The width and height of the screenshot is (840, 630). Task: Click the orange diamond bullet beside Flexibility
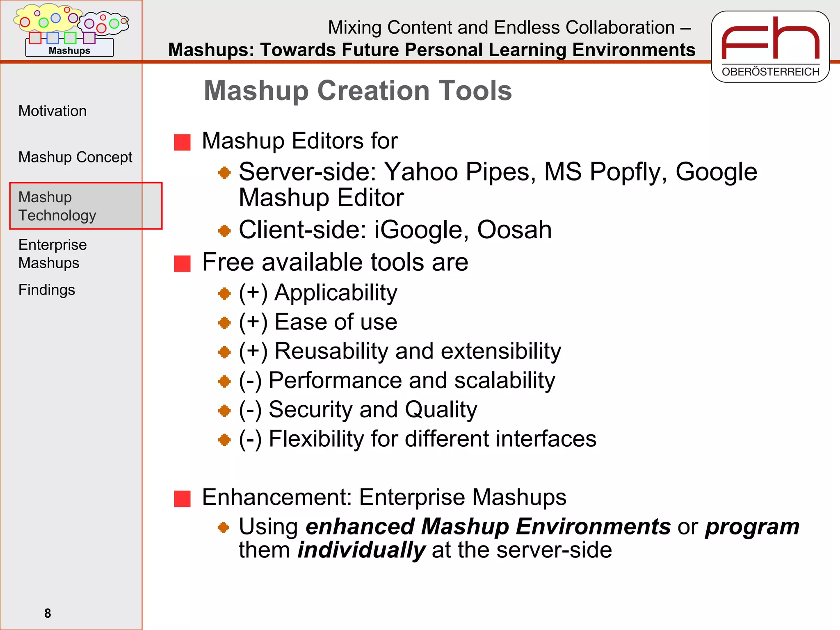(224, 440)
